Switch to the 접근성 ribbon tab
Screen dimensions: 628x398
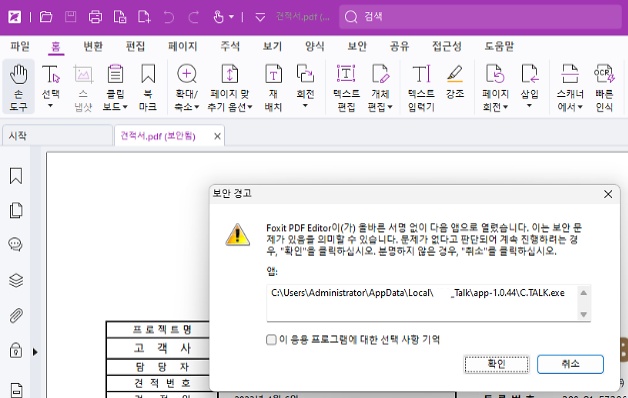pos(447,46)
